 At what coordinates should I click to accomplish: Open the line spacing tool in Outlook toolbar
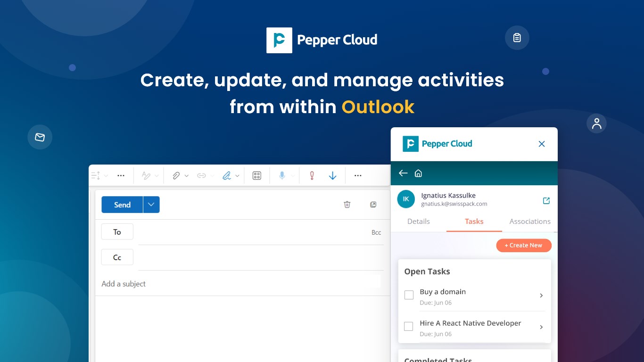pyautogui.click(x=95, y=176)
